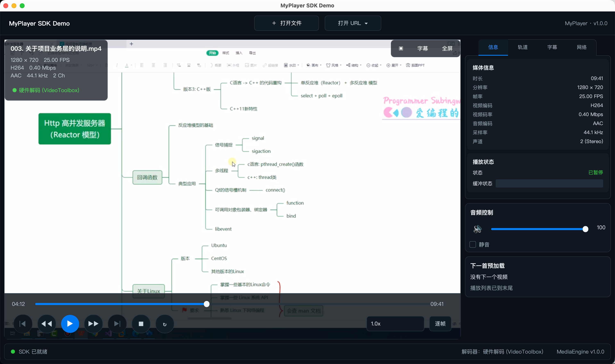Toggle the loop playback button
615x364 pixels.
point(165,324)
